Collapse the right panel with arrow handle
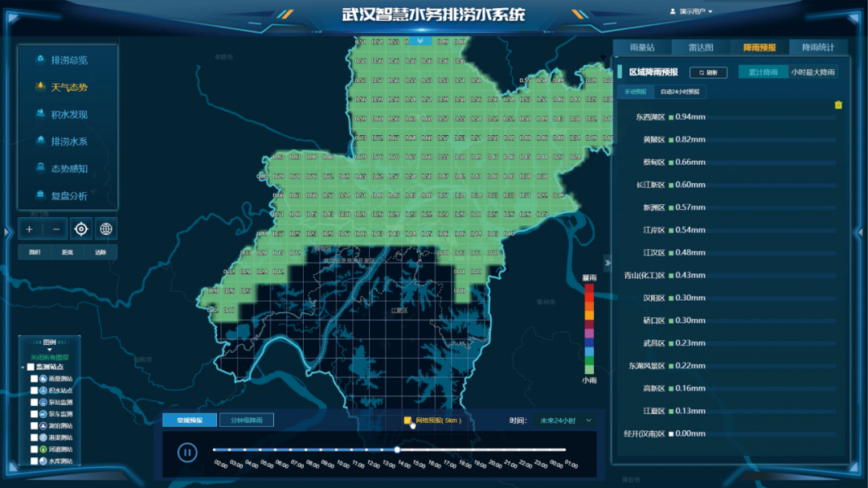Image resolution: width=868 pixels, height=488 pixels. point(608,262)
